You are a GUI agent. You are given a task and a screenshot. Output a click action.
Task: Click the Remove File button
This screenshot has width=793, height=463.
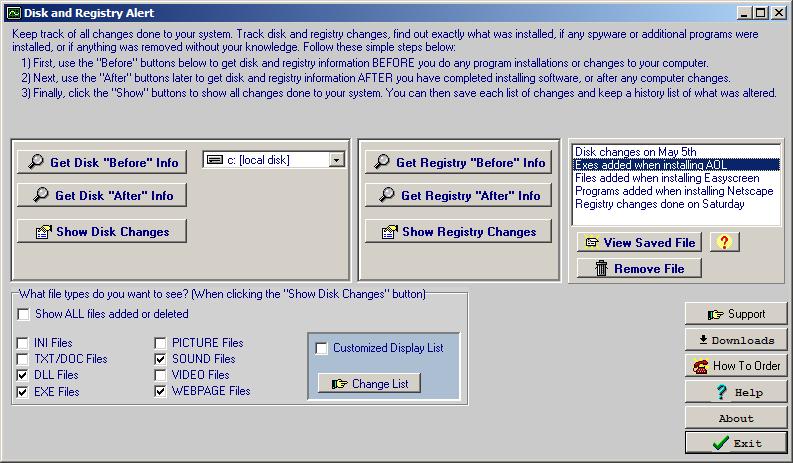639,268
